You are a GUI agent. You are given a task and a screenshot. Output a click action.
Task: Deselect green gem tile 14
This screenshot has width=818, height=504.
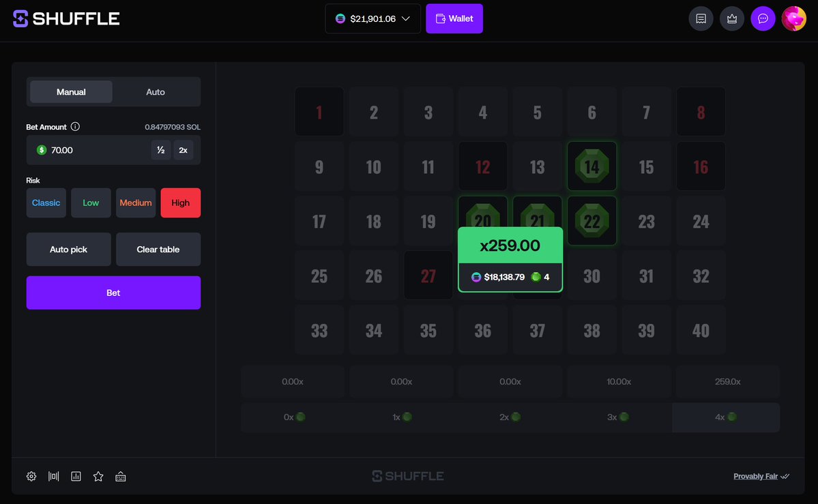[591, 166]
